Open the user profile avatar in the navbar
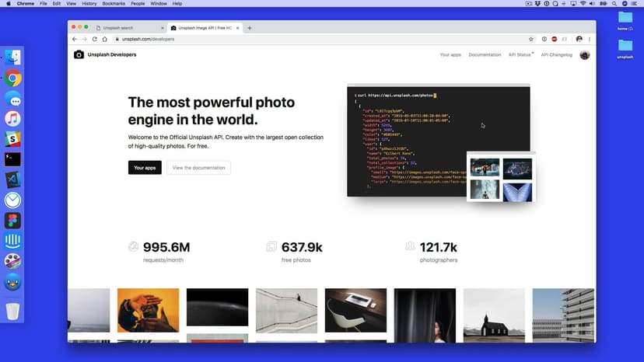 pyautogui.click(x=585, y=54)
